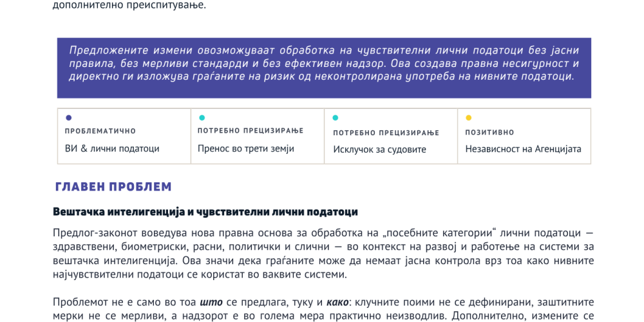Click ПОТРЕБНО ПРЕЦИЗИРАЊЕ label above Пренос во трети земји

251,131
